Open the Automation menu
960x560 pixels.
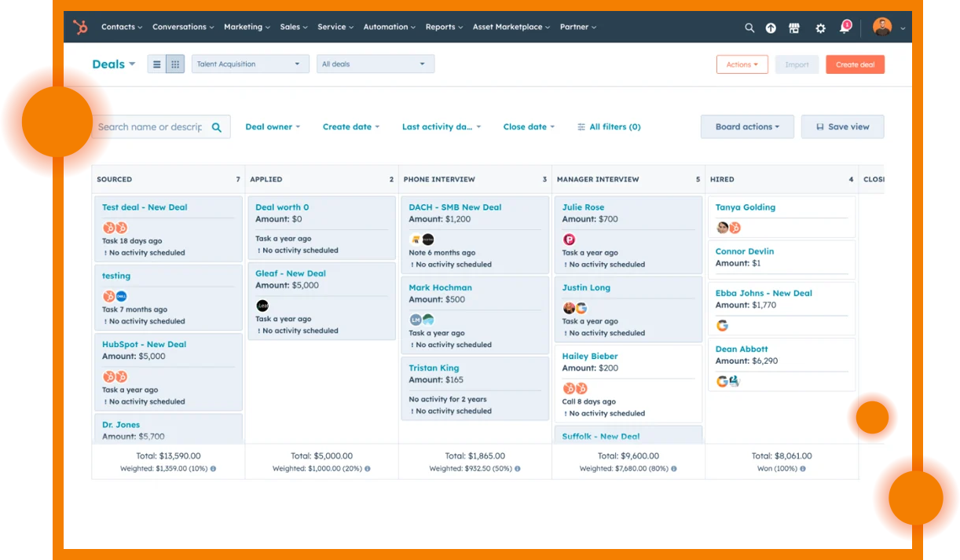(389, 27)
